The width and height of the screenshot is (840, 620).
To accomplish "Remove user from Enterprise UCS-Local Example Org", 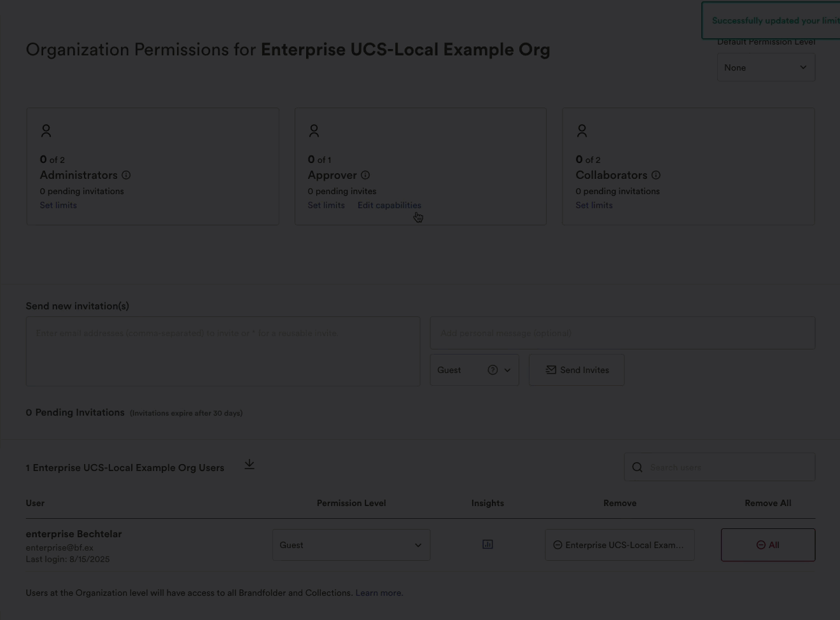I will 619,545.
